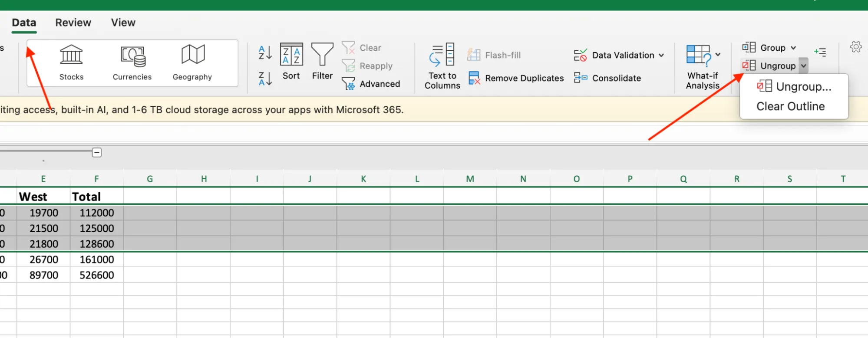Open the ribbon settings gear

click(x=856, y=46)
